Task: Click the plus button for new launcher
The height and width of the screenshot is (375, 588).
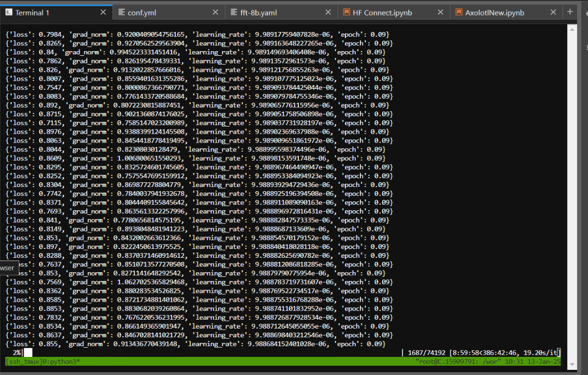Action: point(570,12)
